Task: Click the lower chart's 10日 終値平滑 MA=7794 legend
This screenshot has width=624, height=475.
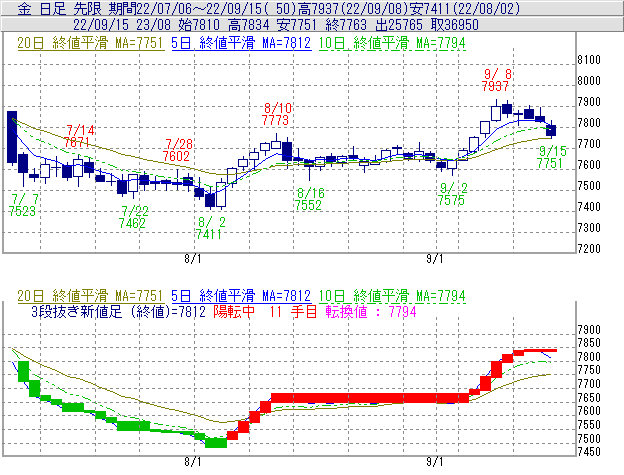Action: pos(392,296)
